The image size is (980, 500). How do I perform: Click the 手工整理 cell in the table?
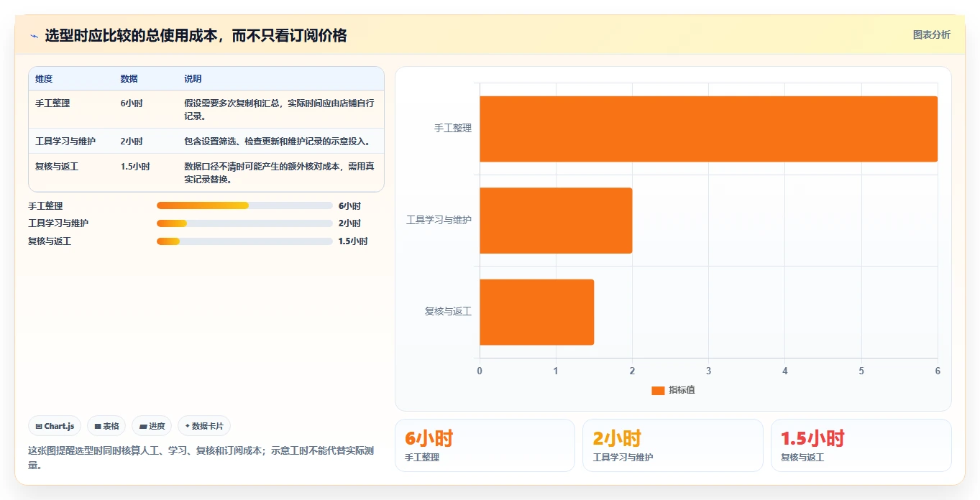pos(52,103)
